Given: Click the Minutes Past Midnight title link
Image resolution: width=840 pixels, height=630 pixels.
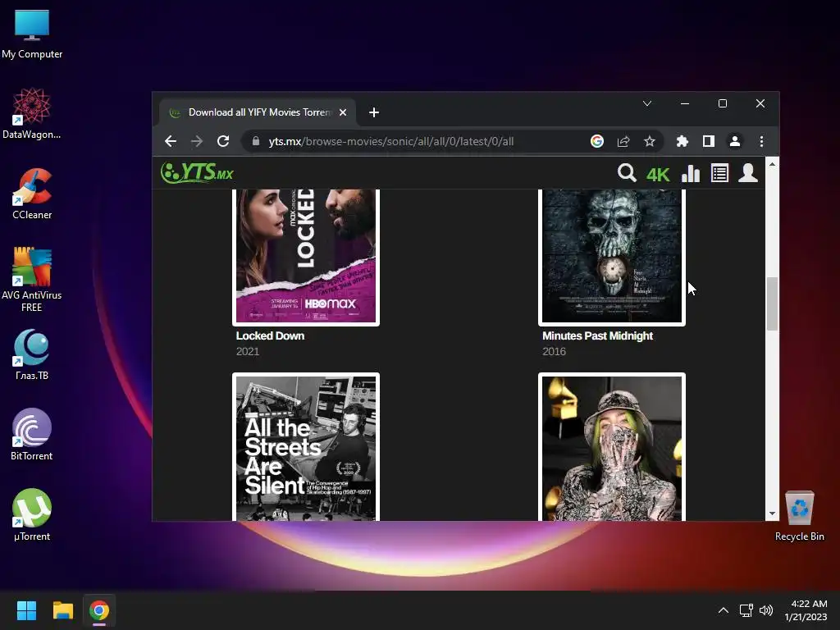Looking at the screenshot, I should tap(597, 336).
